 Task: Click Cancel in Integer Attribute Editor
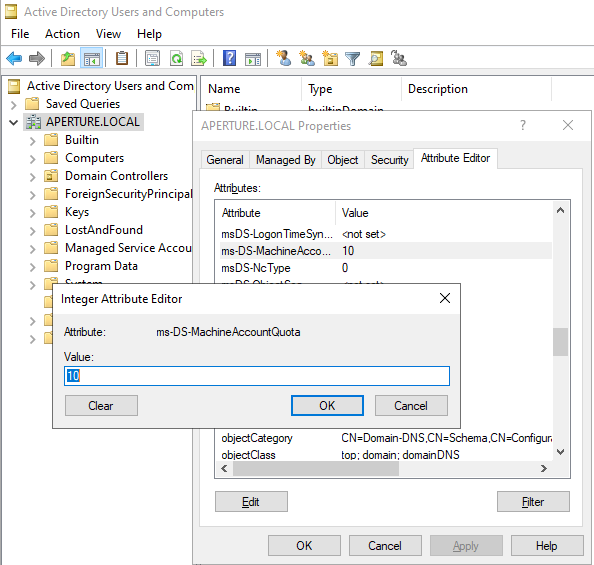click(411, 405)
